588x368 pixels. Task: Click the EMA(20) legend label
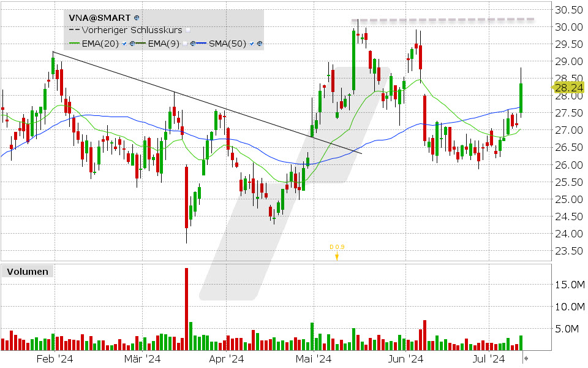(x=100, y=44)
